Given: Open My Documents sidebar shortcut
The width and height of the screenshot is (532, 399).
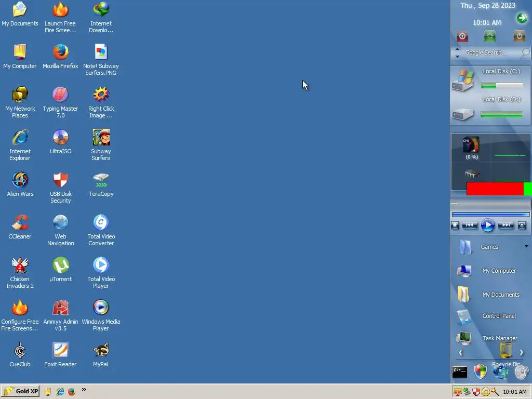Looking at the screenshot, I should click(487, 295).
